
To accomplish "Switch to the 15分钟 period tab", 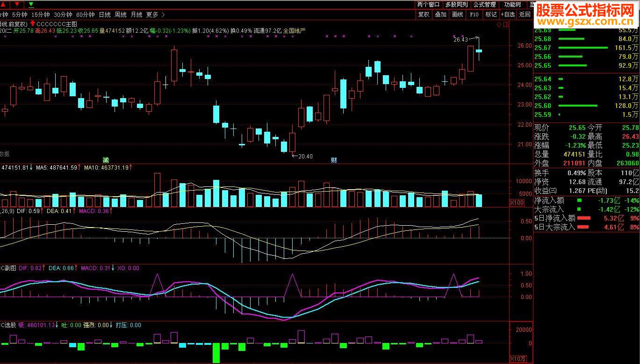I will (x=41, y=14).
